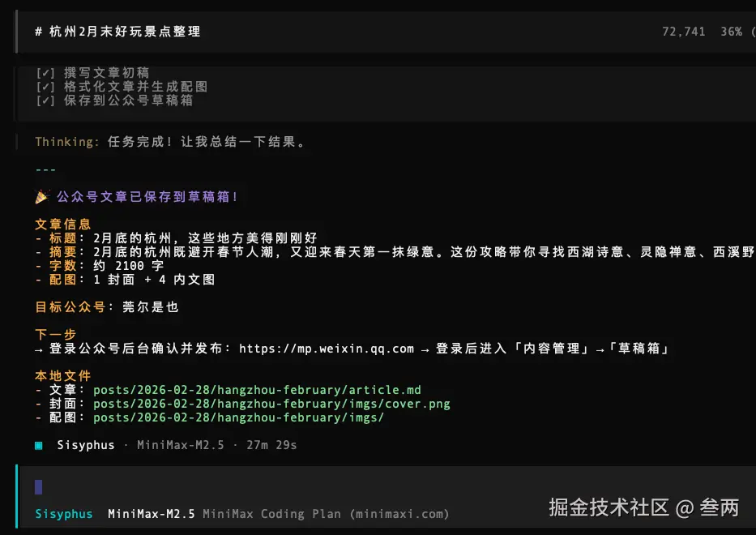Click inside the bottom message input field
The height and width of the screenshot is (535, 756).
point(324,486)
